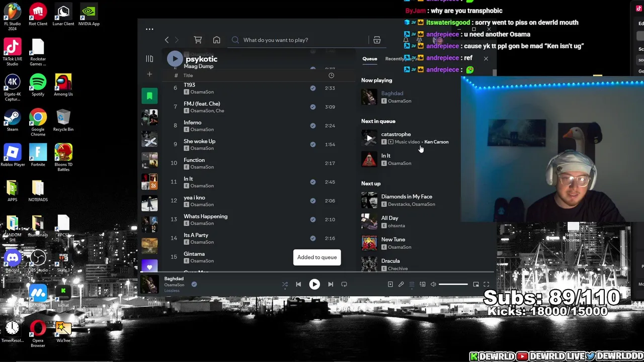644x362 pixels.
Task: Open the Recycle Bin desktop icon
Action: tap(63, 121)
